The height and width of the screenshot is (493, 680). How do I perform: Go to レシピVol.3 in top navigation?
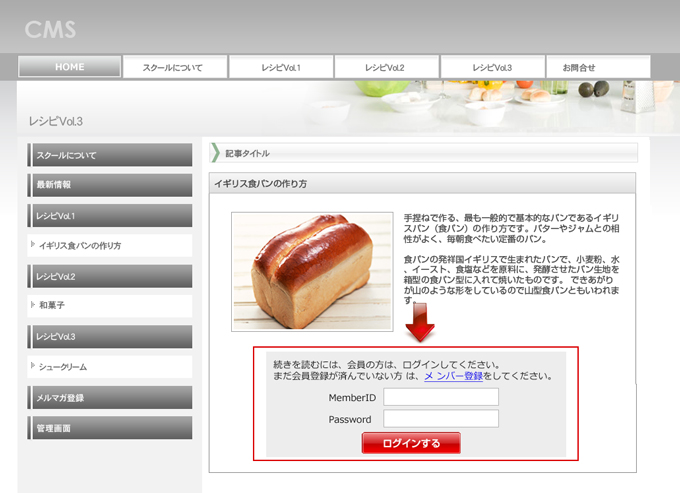pos(492,67)
